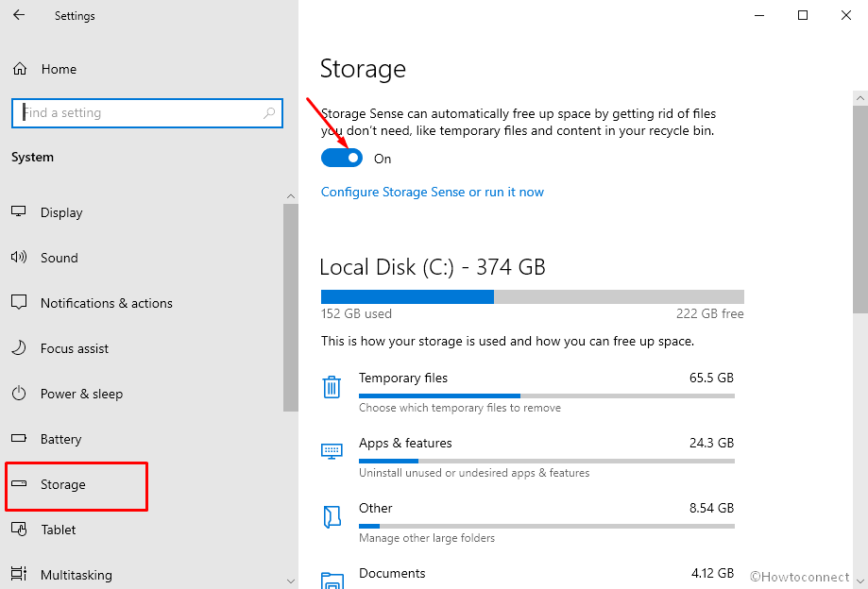Click the Power & sleep icon
Image resolution: width=868 pixels, height=589 pixels.
click(19, 394)
